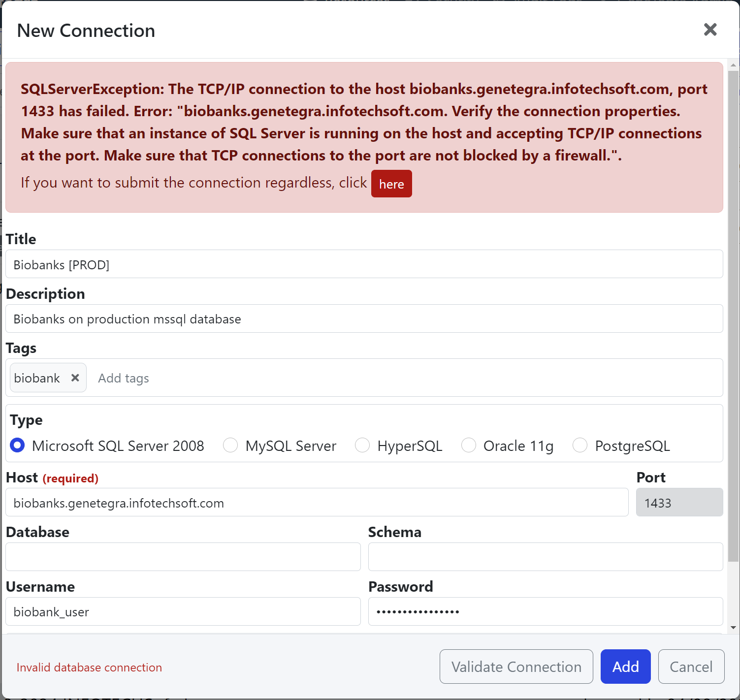Image resolution: width=740 pixels, height=700 pixels.
Task: Click the Schema input box
Action: pos(545,557)
